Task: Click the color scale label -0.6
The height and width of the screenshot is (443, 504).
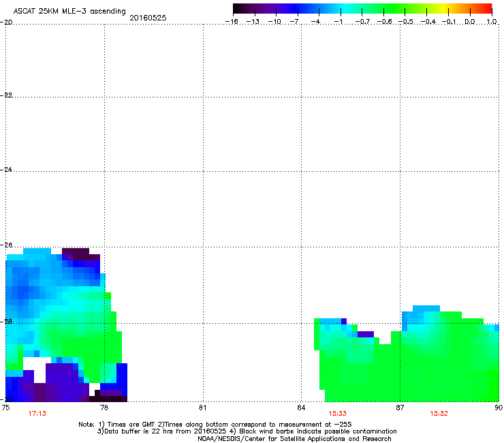Action: [x=383, y=22]
